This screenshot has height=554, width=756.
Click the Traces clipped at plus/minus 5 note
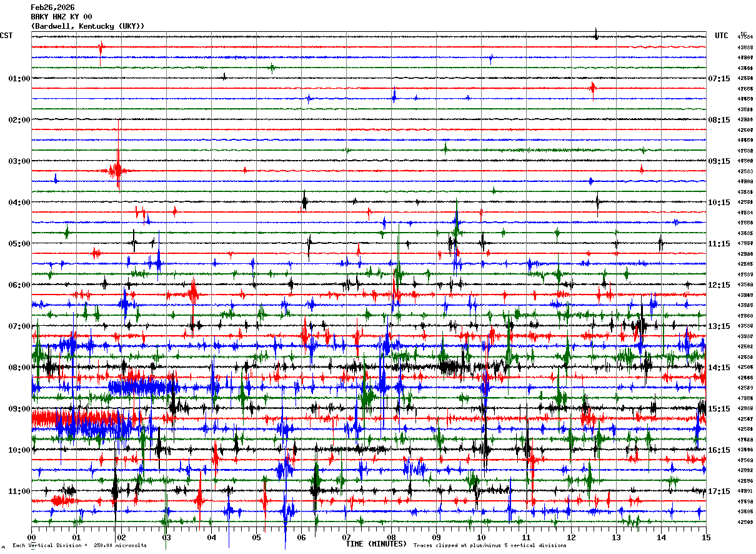click(x=490, y=546)
